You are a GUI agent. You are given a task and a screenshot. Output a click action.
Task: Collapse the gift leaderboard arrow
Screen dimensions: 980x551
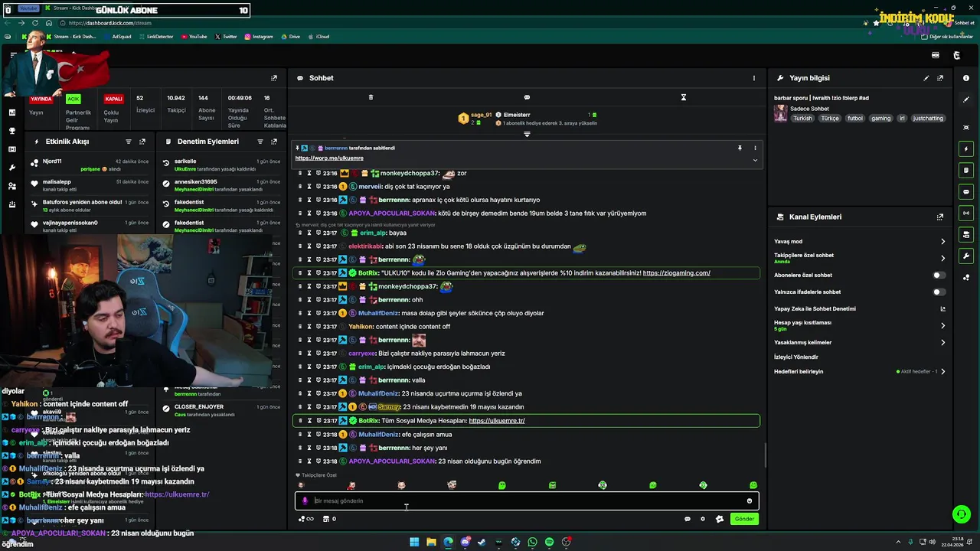point(527,134)
